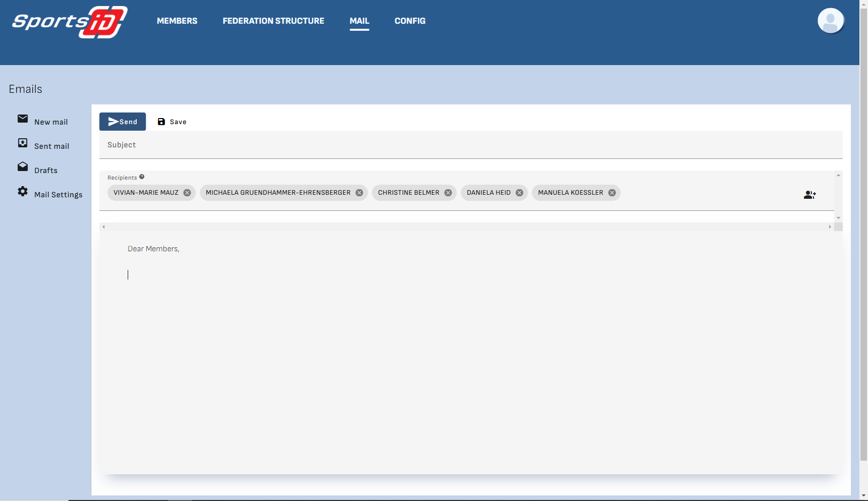Open the Drafts folder
The width and height of the screenshot is (868, 501).
pos(46,171)
